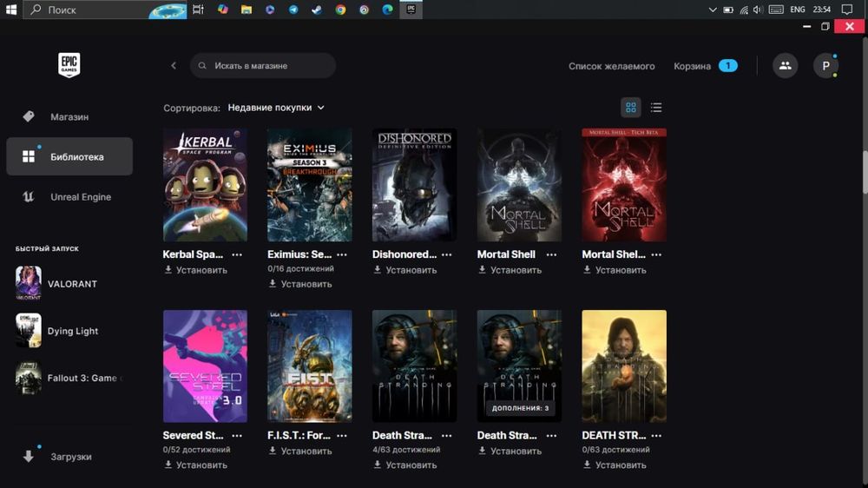This screenshot has height=488, width=868.
Task: Open F.I.S.T. cover art
Action: pos(310,366)
